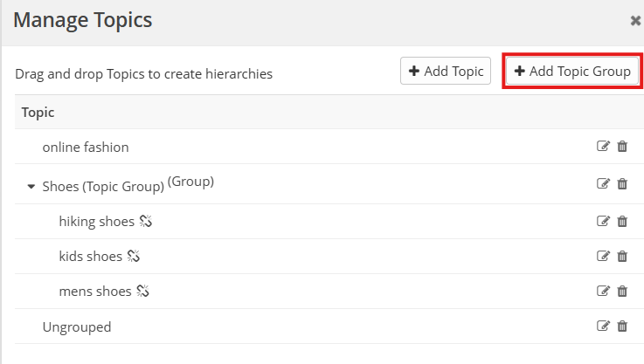The height and width of the screenshot is (364, 644).
Task: Unlink hiking shoes from its group
Action: click(x=146, y=222)
